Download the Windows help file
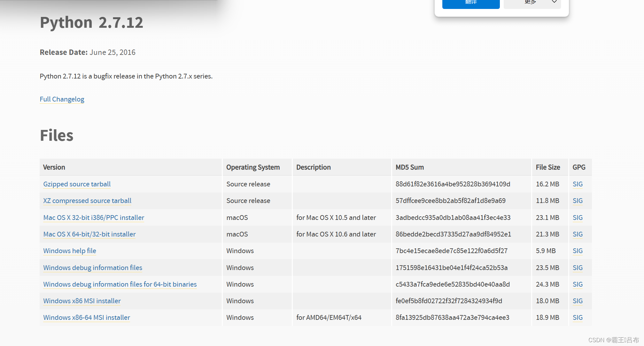 pos(70,251)
